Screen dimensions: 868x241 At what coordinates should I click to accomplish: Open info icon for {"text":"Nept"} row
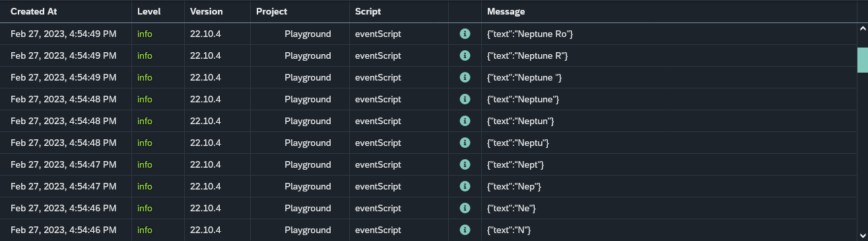tap(465, 164)
